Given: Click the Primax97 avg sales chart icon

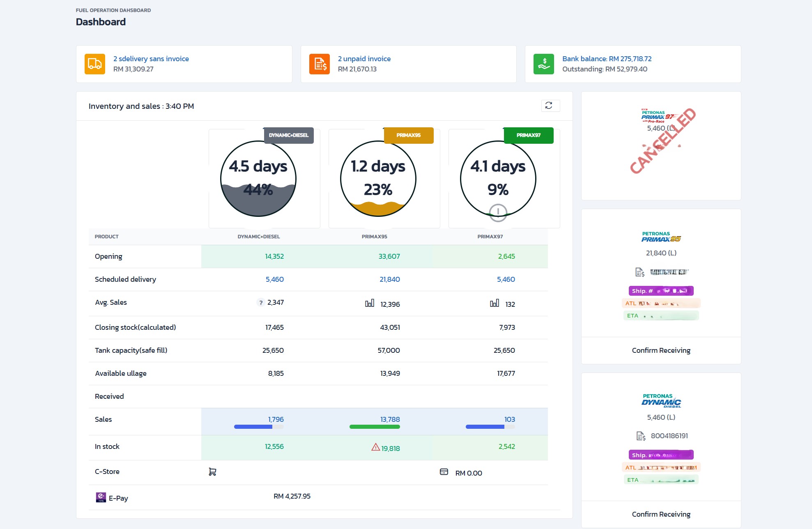Looking at the screenshot, I should click(495, 303).
